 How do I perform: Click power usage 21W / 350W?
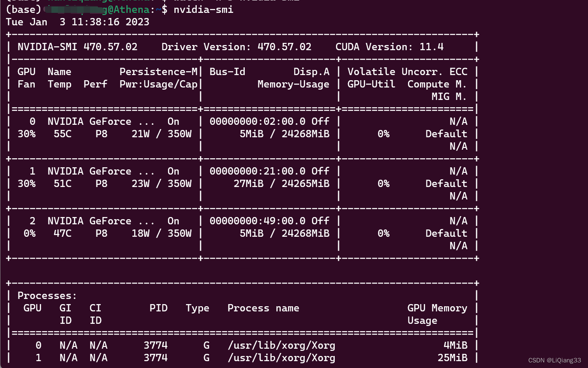pos(162,134)
